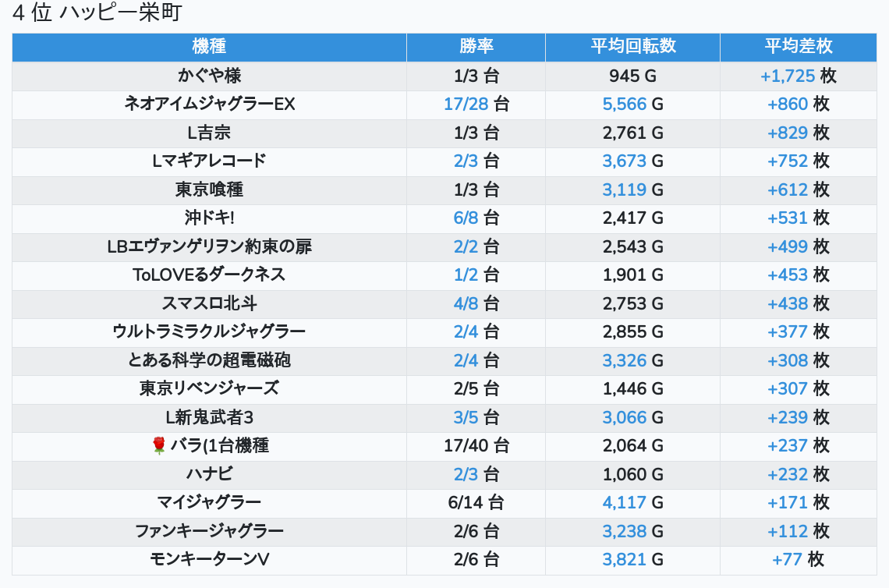The width and height of the screenshot is (889, 588).
Task: Click the 3,673 spins value
Action: click(x=625, y=161)
